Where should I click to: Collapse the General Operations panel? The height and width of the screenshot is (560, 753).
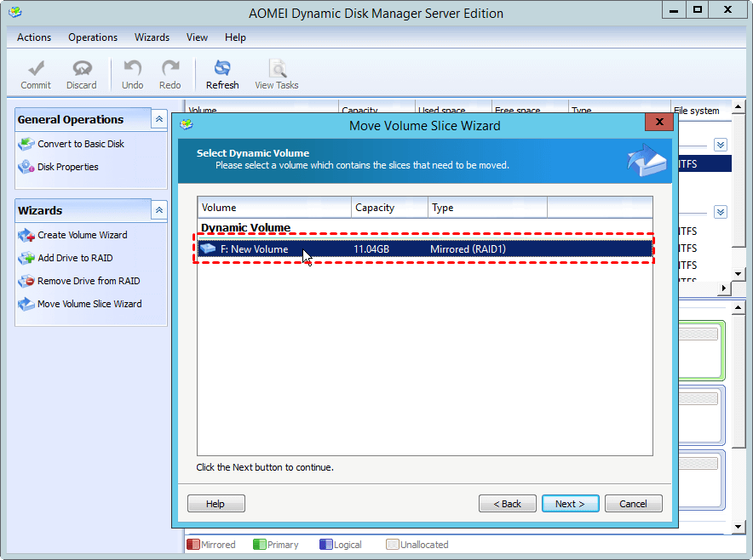[159, 119]
